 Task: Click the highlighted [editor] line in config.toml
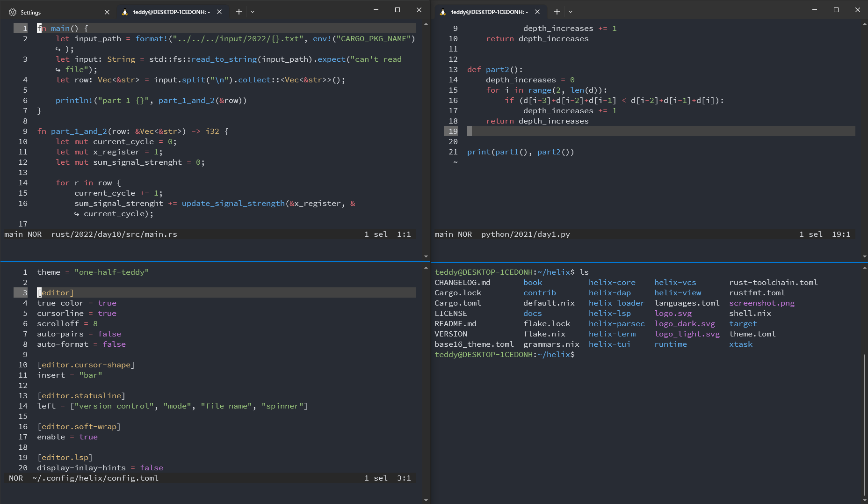(x=56, y=292)
